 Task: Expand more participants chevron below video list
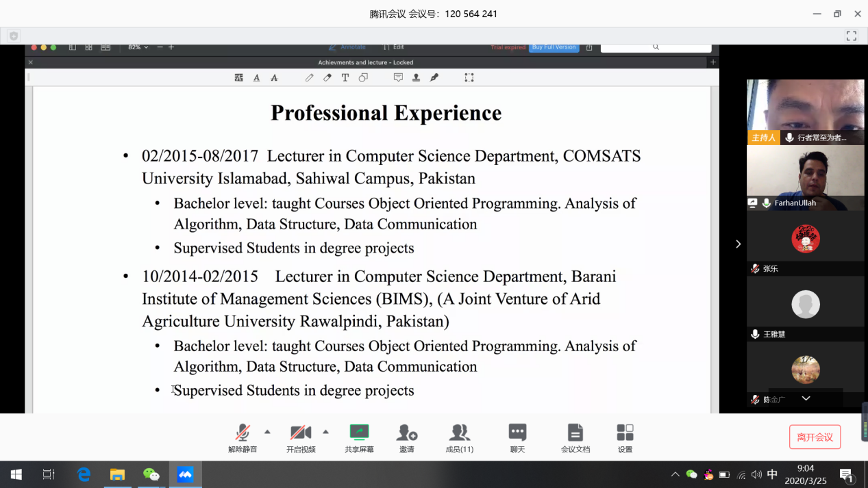click(x=806, y=398)
